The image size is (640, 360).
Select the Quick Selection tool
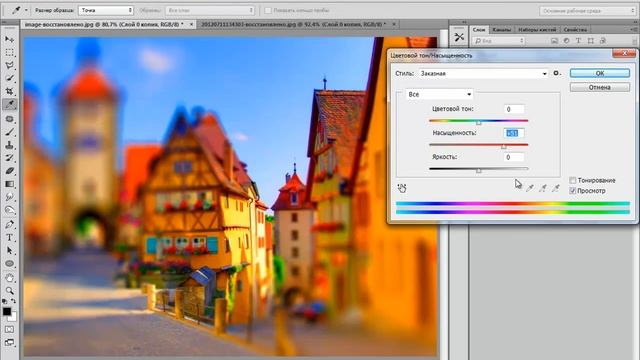(x=9, y=78)
